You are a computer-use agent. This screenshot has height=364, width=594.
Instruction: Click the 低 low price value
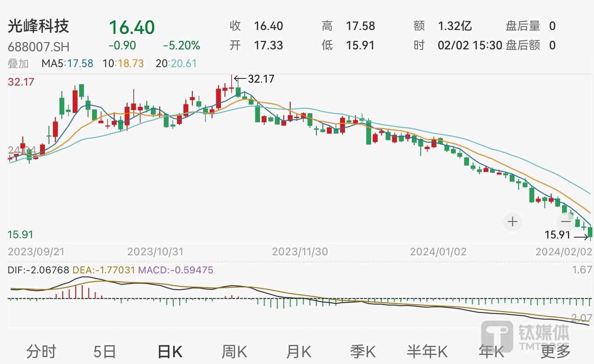click(x=360, y=45)
